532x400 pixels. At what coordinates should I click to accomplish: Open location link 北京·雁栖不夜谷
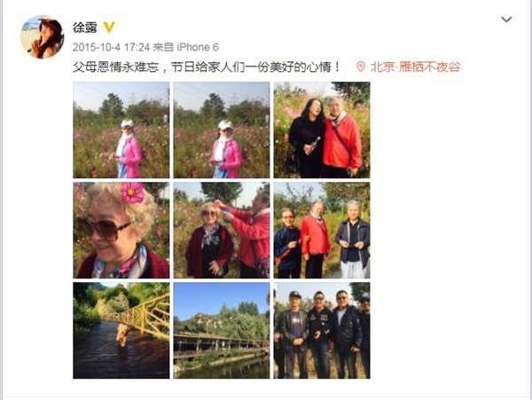415,67
